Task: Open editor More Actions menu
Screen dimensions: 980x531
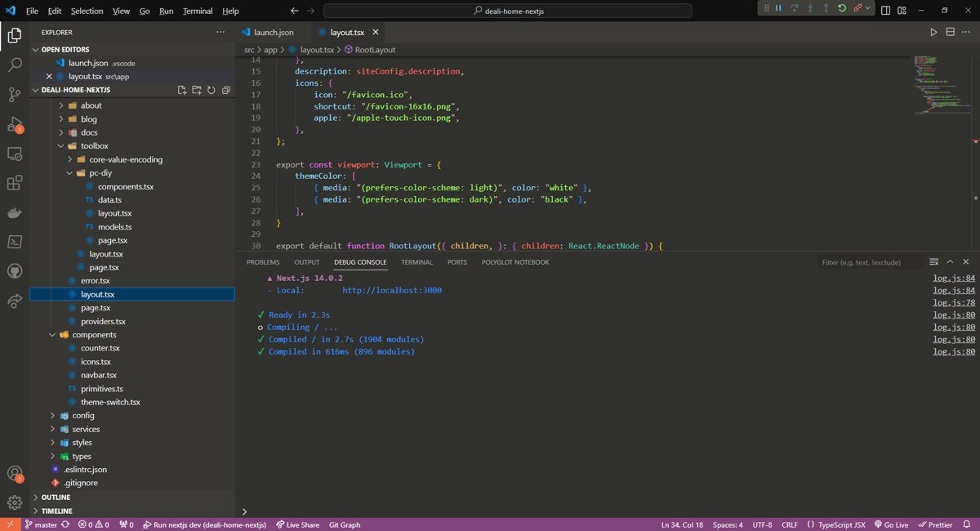Action: (967, 32)
